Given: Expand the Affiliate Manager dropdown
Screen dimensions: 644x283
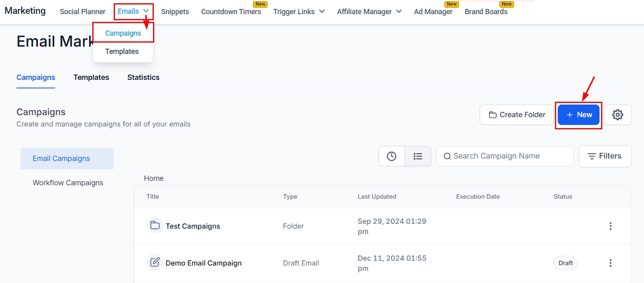Looking at the screenshot, I should tap(369, 12).
